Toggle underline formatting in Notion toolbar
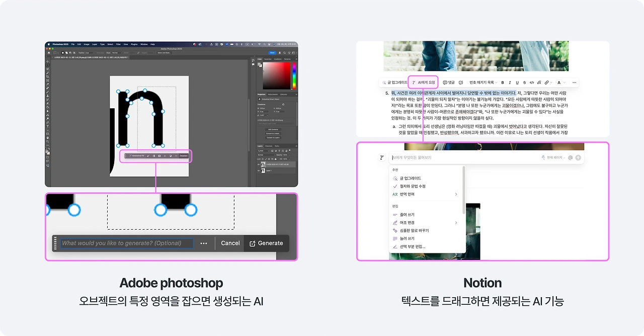The width and height of the screenshot is (644, 336). coord(517,83)
